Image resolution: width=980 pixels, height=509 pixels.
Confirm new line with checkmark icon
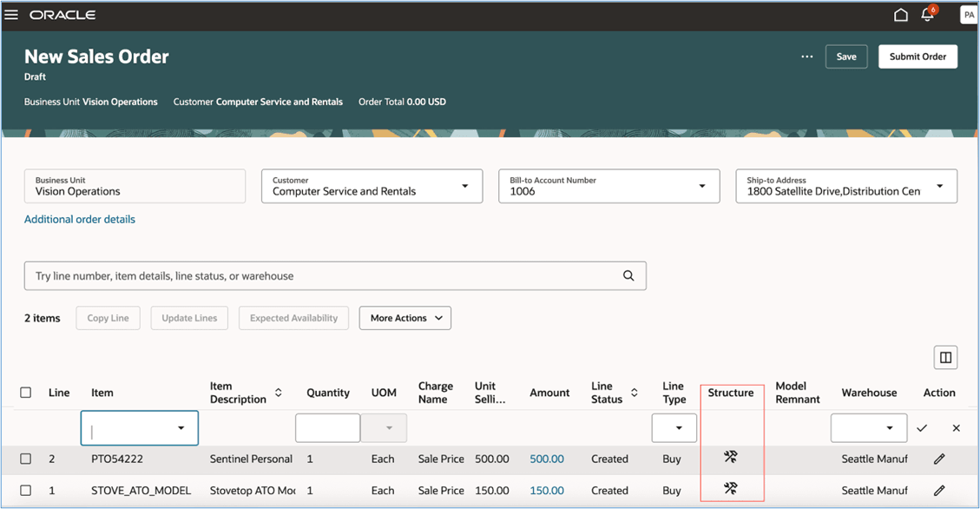point(922,428)
